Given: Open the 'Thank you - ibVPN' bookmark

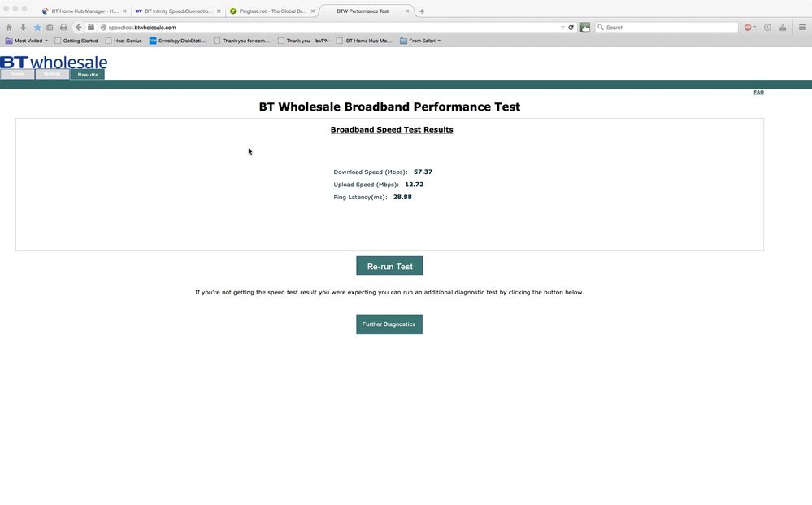Looking at the screenshot, I should coord(303,41).
